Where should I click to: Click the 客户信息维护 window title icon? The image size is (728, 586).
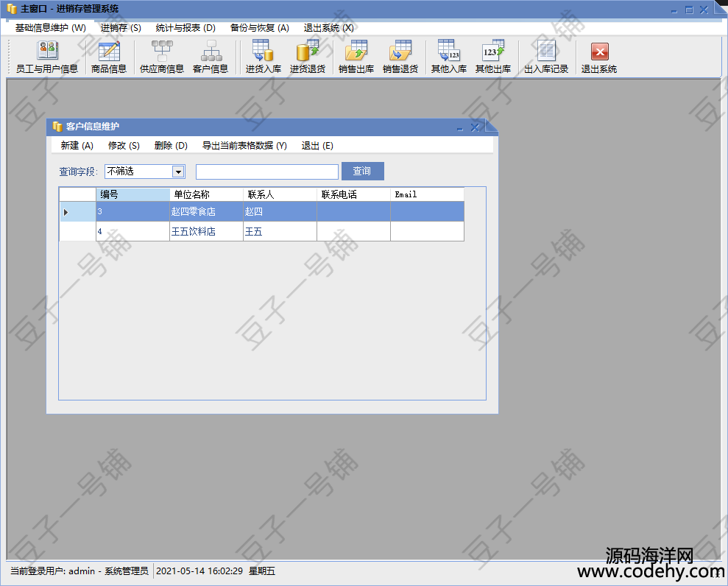coord(57,127)
